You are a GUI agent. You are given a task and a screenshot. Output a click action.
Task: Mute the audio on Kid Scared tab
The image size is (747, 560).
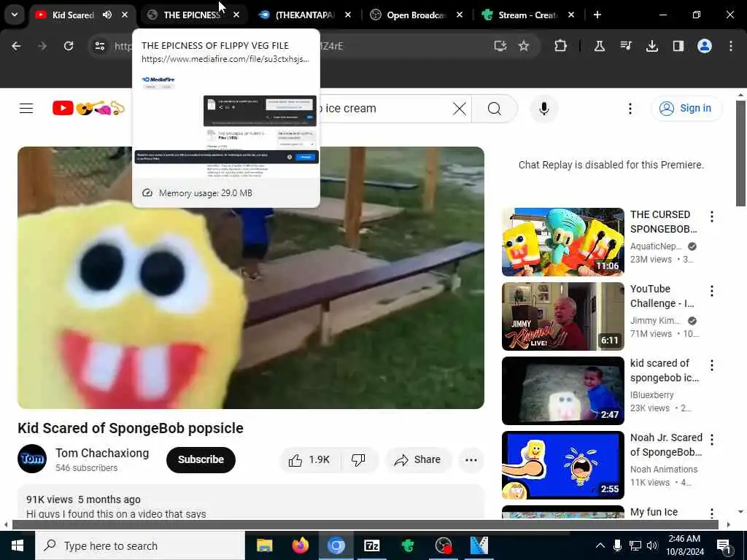107,15
